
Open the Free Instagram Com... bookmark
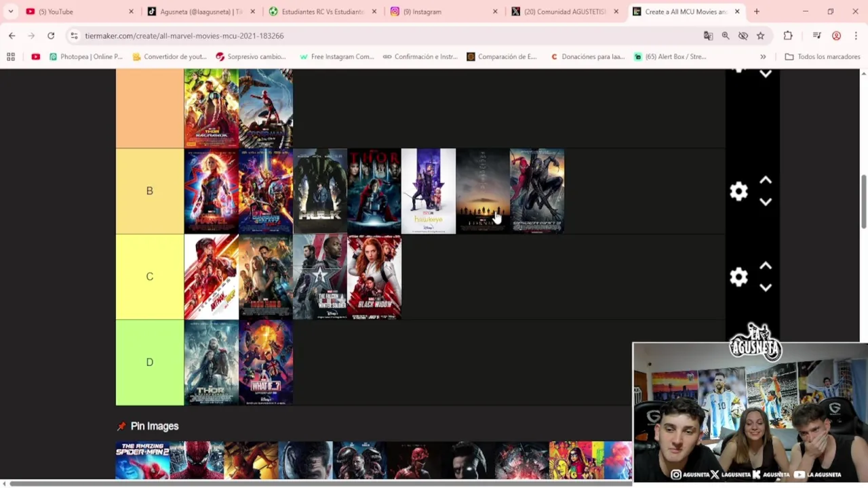336,57
